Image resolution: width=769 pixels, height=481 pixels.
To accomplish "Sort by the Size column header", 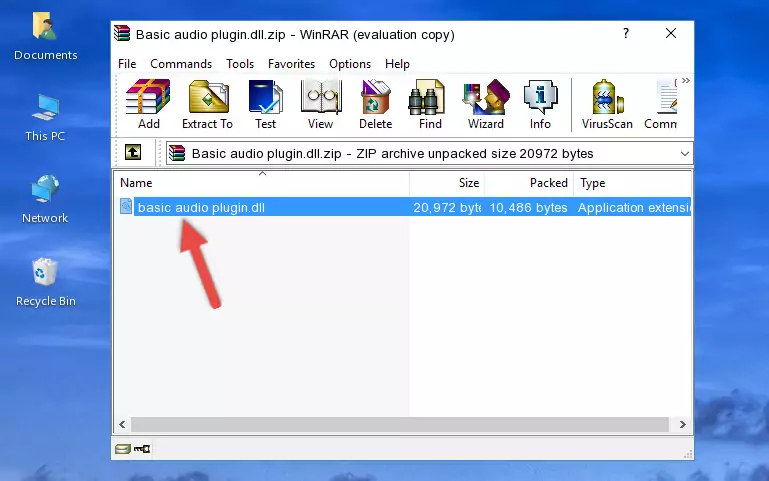I will coord(447,183).
